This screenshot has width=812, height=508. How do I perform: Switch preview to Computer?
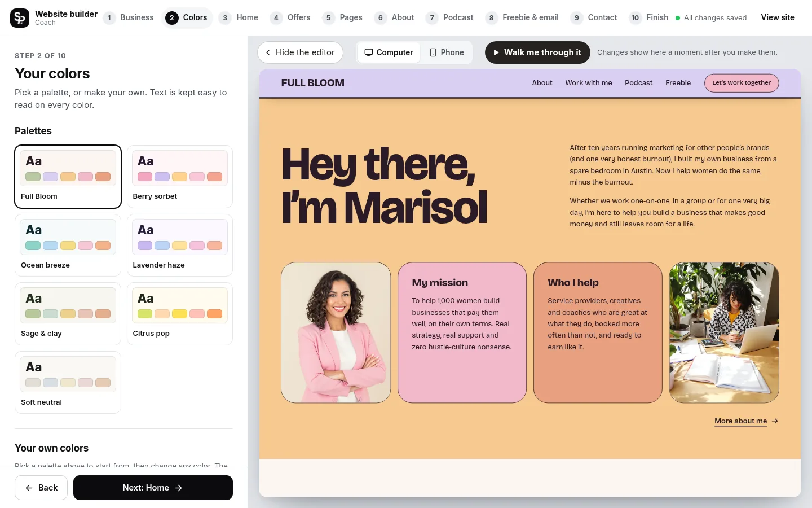coord(389,52)
